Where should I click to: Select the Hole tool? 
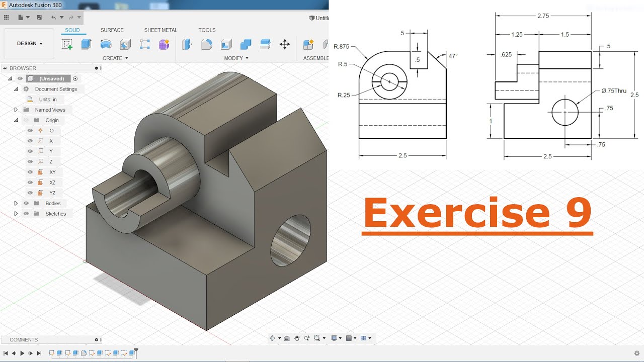(x=125, y=44)
